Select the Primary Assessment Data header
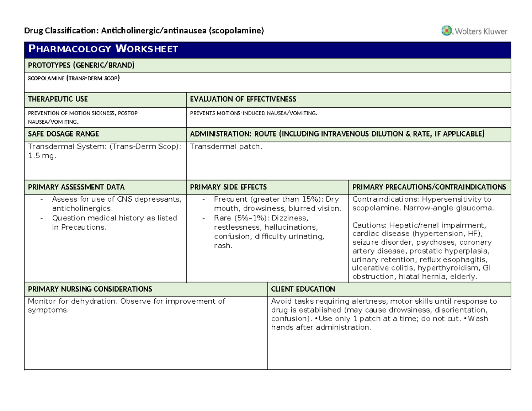Screen dimensions: 532x411 76,187
